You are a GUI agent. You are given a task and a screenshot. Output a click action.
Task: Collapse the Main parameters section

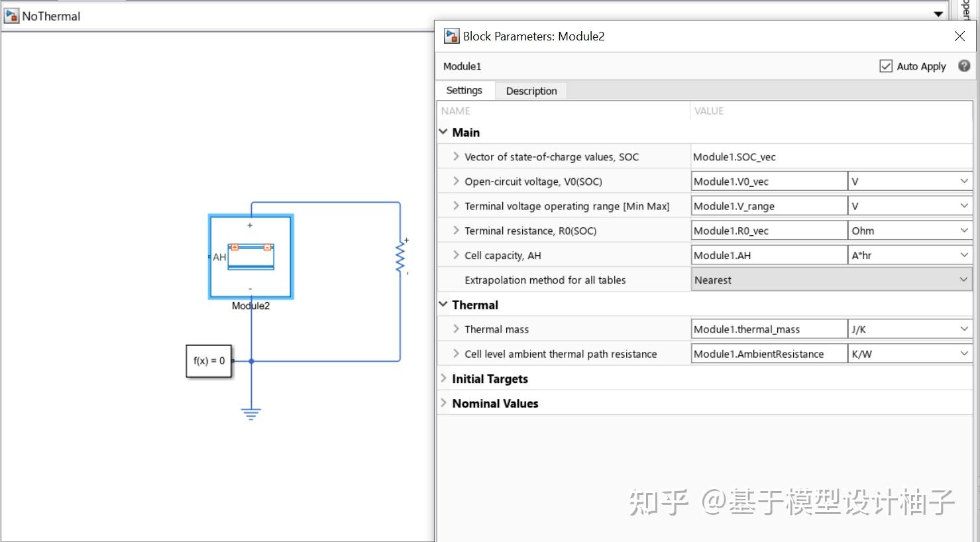[443, 132]
